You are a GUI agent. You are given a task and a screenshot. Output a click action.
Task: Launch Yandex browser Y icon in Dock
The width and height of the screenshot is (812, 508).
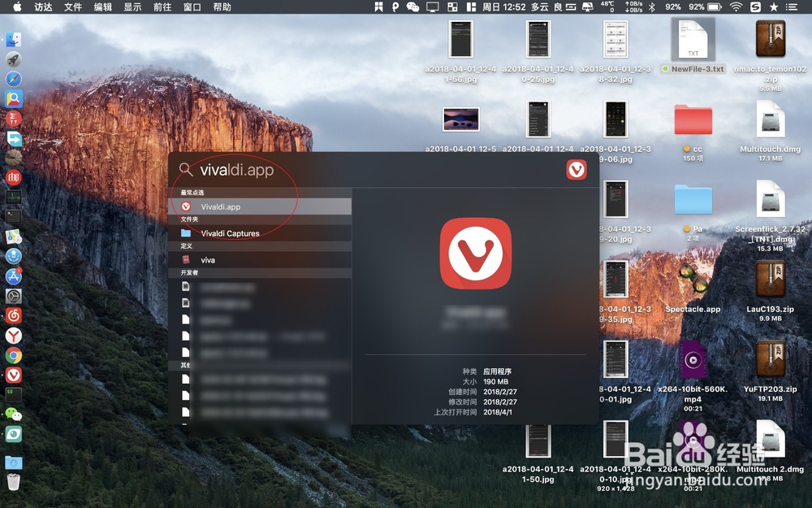pos(14,336)
